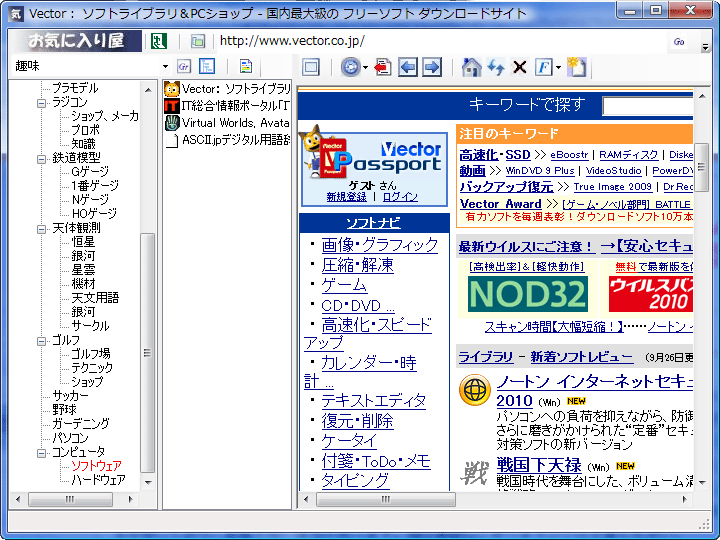Open the small dropdown arrow below the Go button
The height and width of the screenshot is (540, 720).
[x=705, y=47]
